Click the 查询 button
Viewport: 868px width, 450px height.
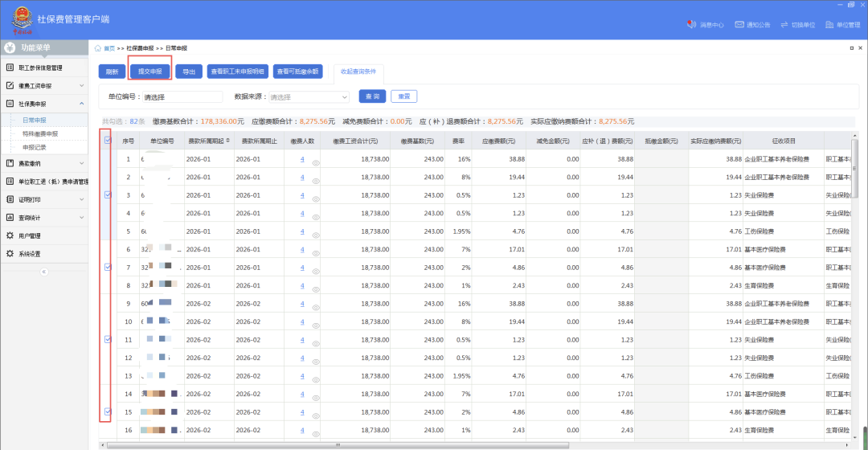(x=373, y=96)
